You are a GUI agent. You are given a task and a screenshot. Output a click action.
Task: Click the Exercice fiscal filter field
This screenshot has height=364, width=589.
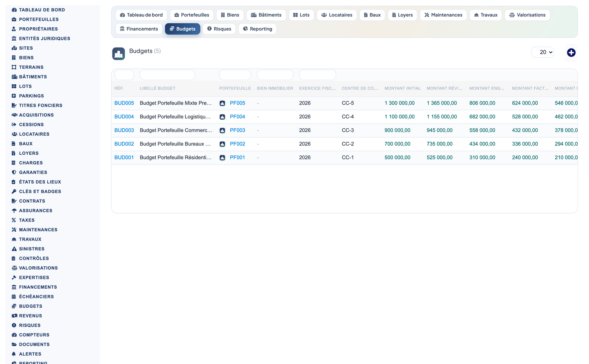318,75
